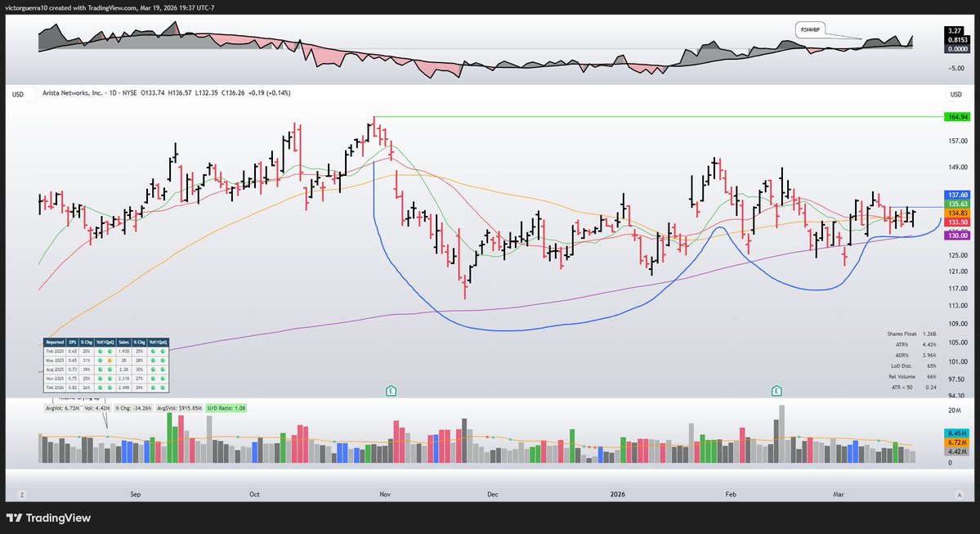The height and width of the screenshot is (534, 980).
Task: Click the 'EPS' column header
Action: 73,343
